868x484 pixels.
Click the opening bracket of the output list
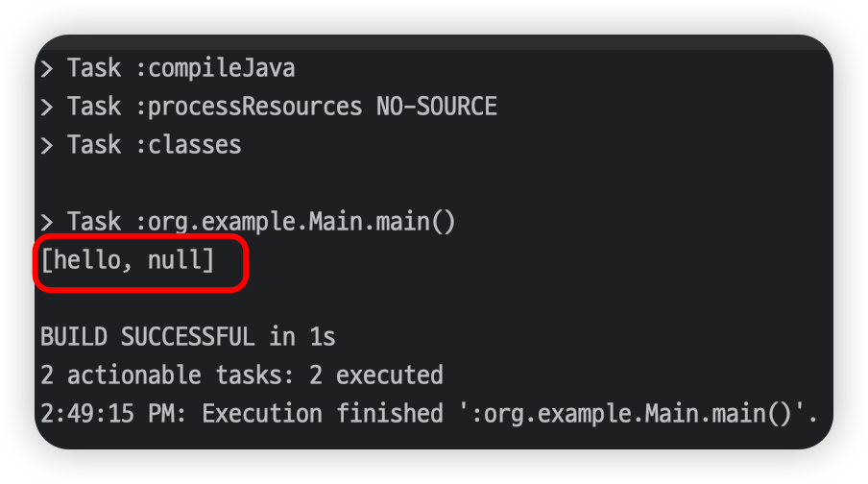pyautogui.click(x=46, y=260)
